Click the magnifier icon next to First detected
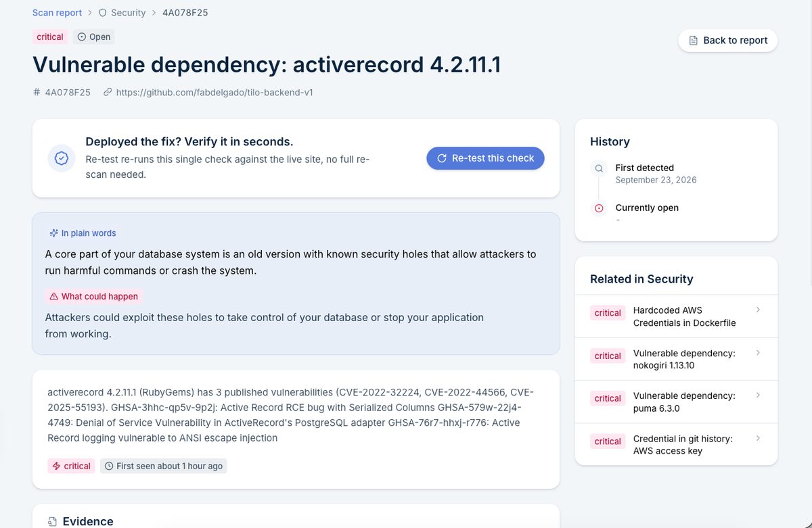Screen dimensions: 812x528 coord(599,168)
